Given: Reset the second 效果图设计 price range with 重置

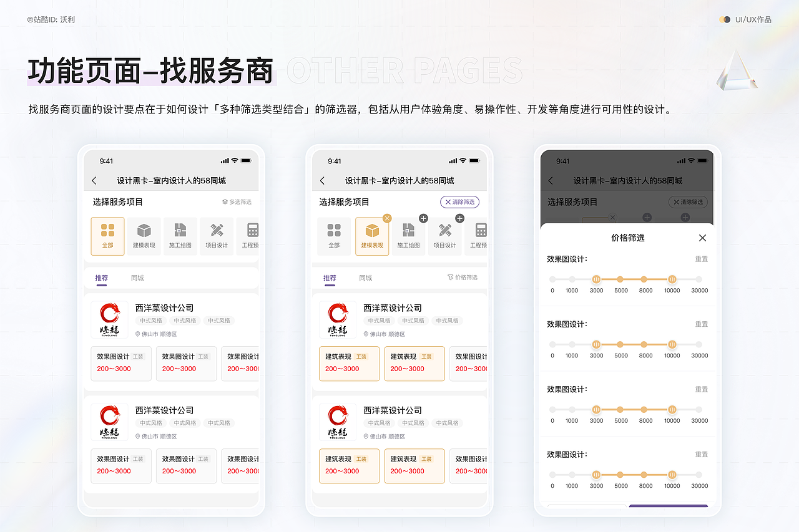Looking at the screenshot, I should [x=702, y=324].
